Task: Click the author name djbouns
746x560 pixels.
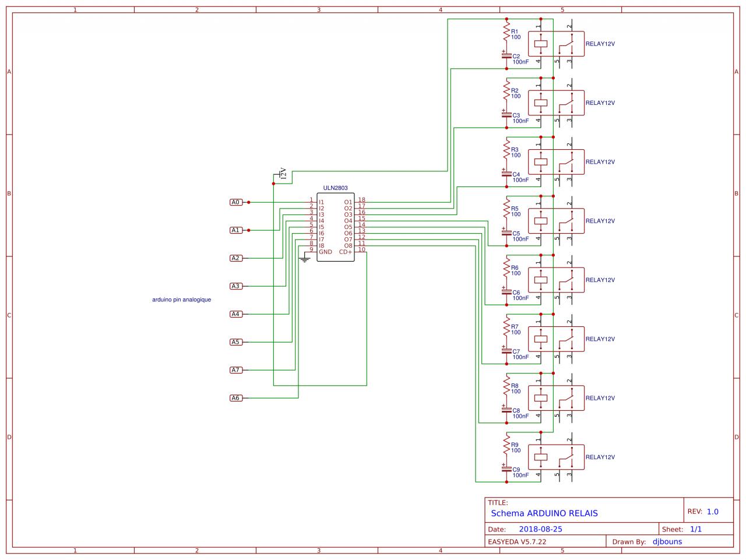Action: tap(667, 542)
